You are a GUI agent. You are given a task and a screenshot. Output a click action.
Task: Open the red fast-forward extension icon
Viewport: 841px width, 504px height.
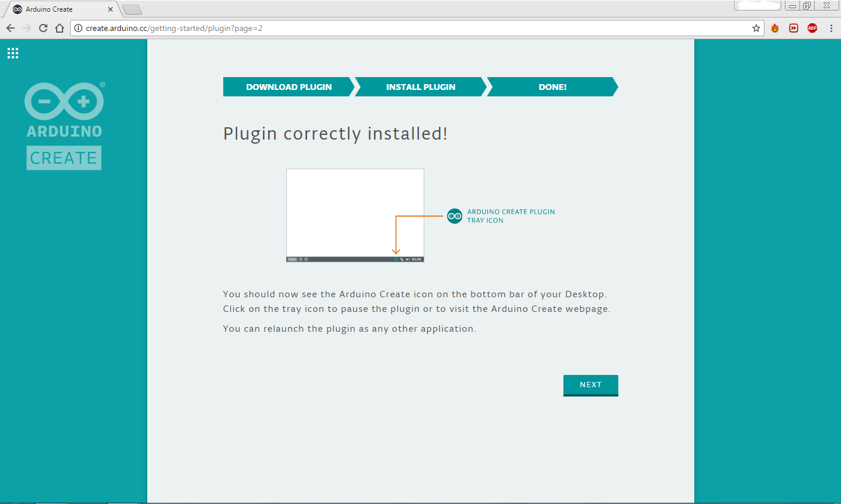click(793, 27)
